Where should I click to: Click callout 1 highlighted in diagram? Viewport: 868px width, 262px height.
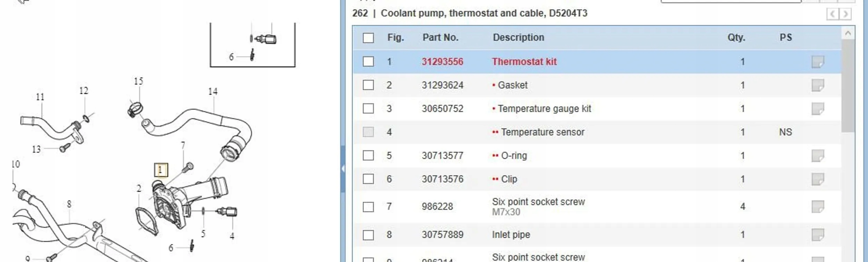click(160, 170)
